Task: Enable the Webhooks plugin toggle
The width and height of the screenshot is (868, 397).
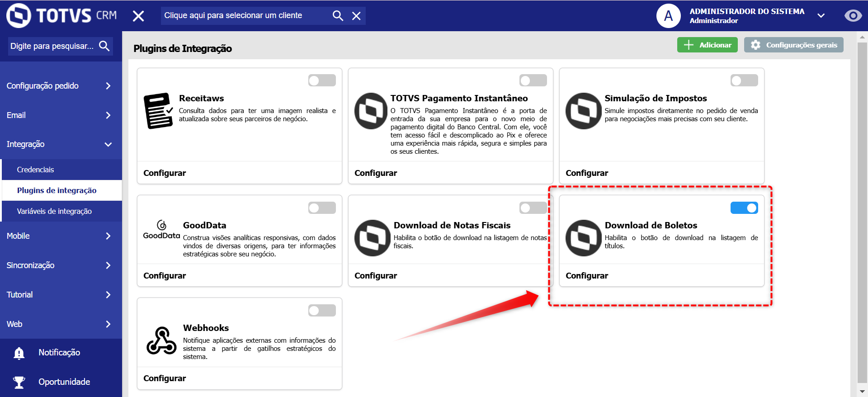Action: coord(322,310)
